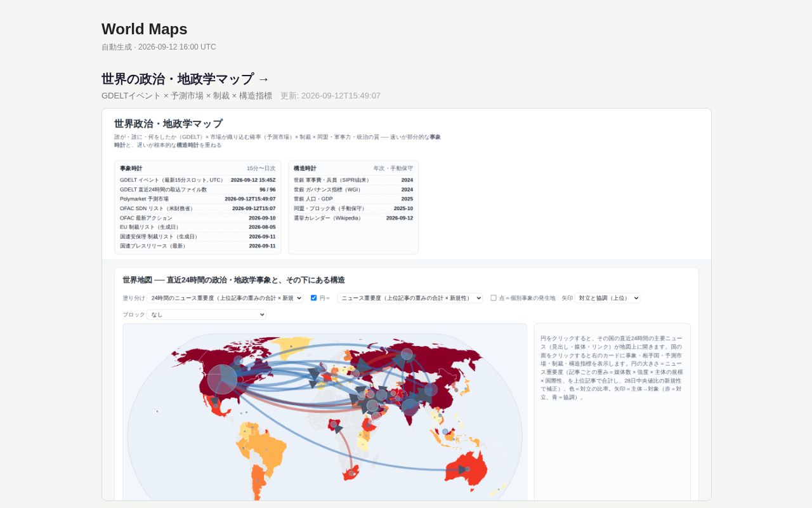Viewport: 812px width, 508px height.
Task: Click the 選挙カレンダー（Wikipedia） row label
Action: [x=328, y=218]
